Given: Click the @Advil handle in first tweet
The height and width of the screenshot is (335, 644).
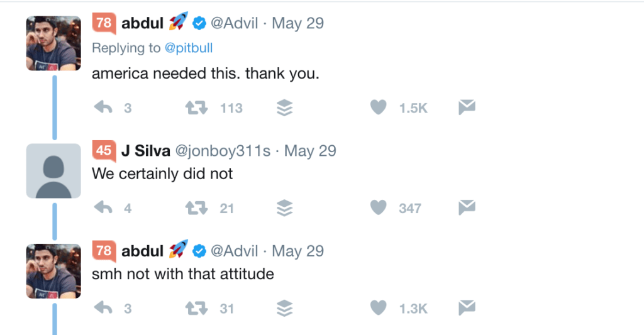Looking at the screenshot, I should tap(234, 24).
